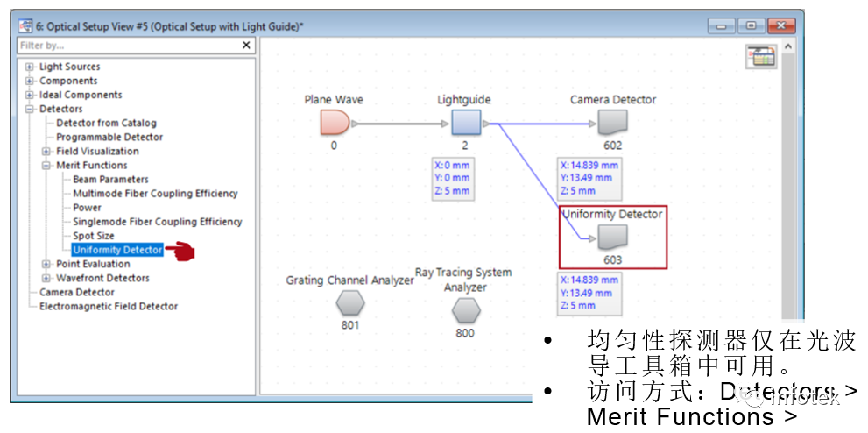The image size is (868, 433).
Task: Click the Wavefront Detectors tree label
Action: click(102, 278)
